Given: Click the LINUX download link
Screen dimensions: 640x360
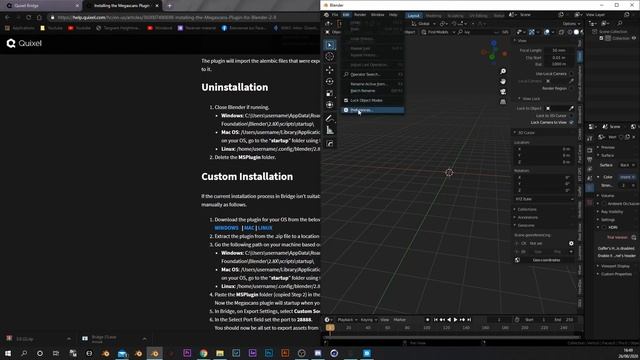Looking at the screenshot, I should pyautogui.click(x=265, y=228).
